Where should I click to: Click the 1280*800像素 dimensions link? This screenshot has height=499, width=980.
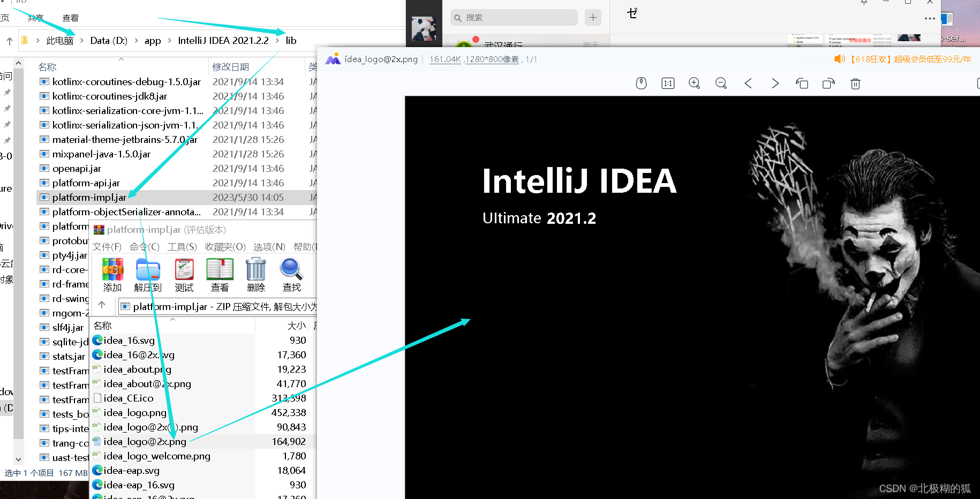492,59
